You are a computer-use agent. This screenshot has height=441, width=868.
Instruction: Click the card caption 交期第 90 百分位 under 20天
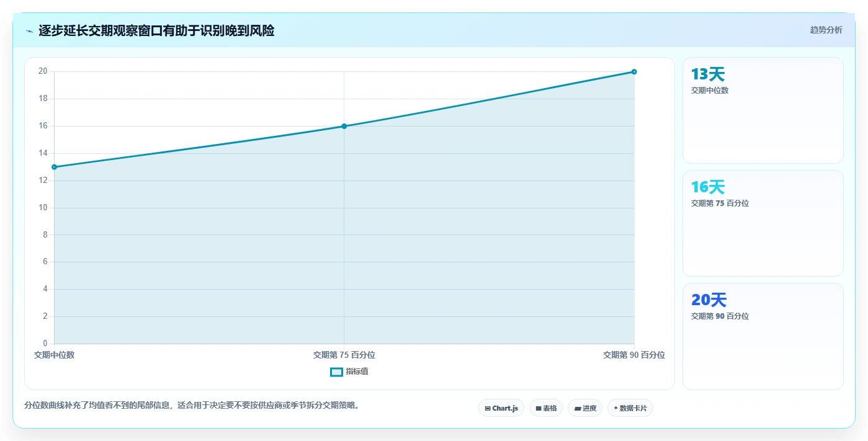[720, 316]
